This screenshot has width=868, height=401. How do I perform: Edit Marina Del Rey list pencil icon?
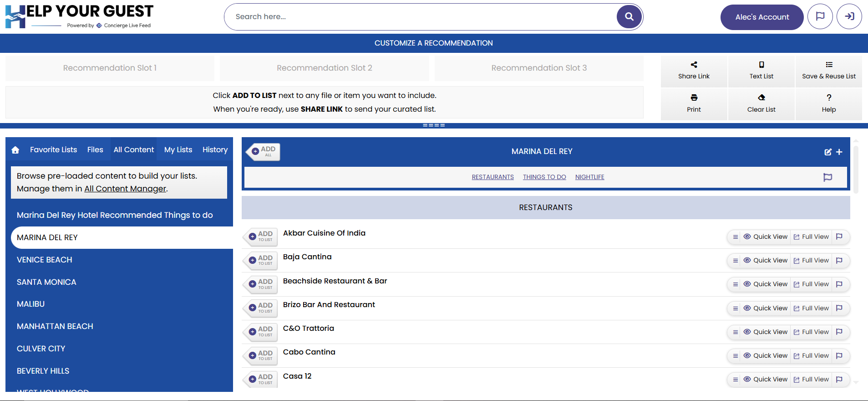tap(828, 152)
